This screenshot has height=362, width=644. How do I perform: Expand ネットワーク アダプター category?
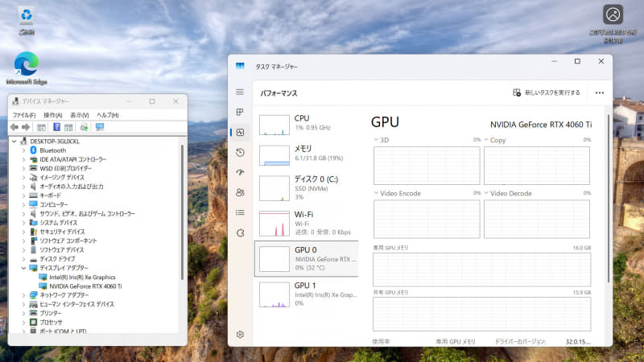coord(23,295)
